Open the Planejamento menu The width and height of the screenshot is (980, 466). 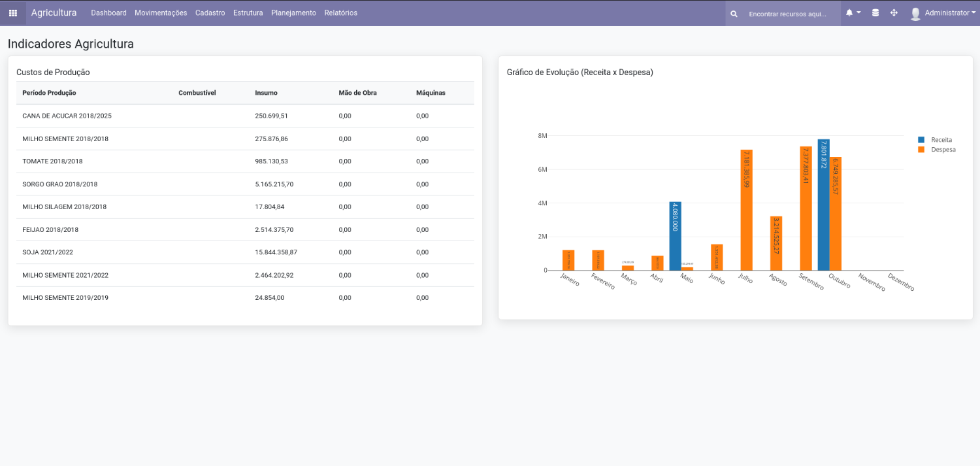pos(293,13)
